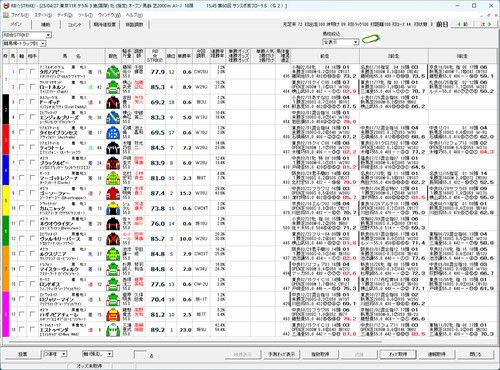Click the silks icon for horse 15

(113, 284)
